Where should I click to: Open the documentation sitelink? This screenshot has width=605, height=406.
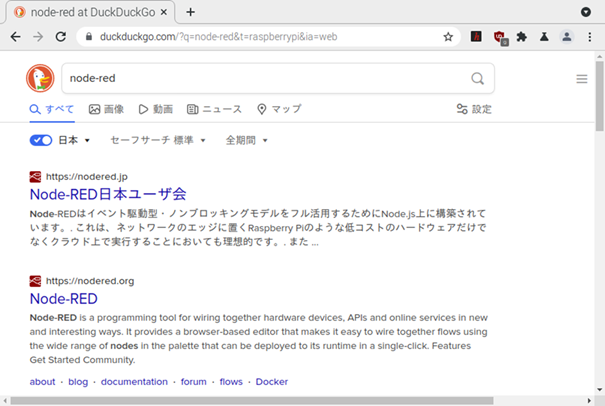[x=134, y=382]
